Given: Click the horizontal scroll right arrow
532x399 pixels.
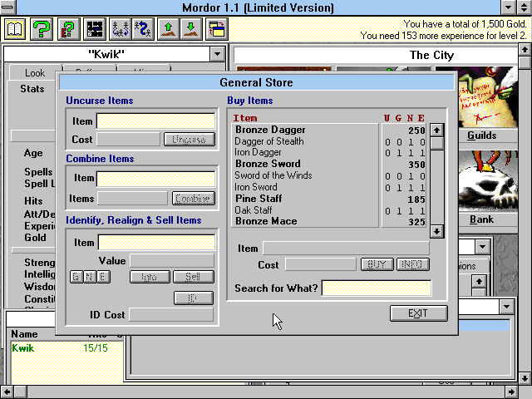Looking at the screenshot, I should [511, 392].
